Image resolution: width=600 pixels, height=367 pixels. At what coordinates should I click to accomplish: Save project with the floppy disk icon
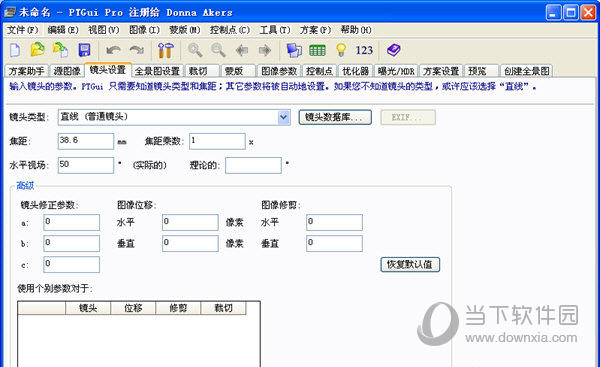84,50
